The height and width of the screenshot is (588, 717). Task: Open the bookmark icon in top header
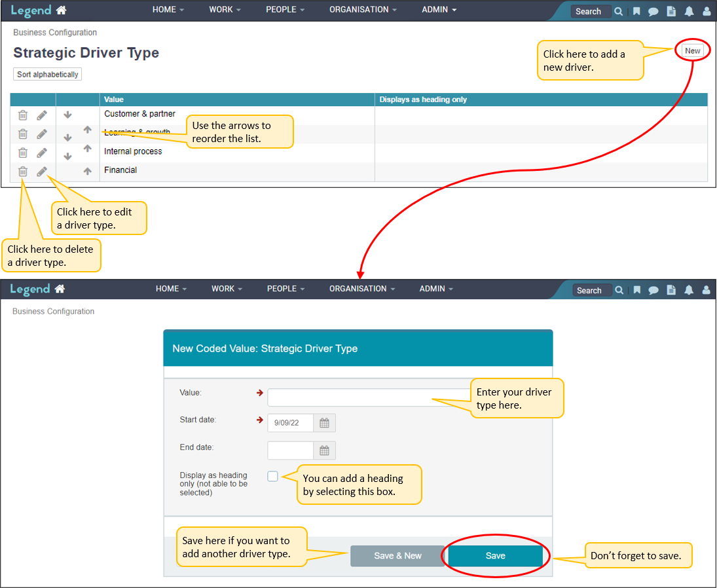tap(636, 11)
